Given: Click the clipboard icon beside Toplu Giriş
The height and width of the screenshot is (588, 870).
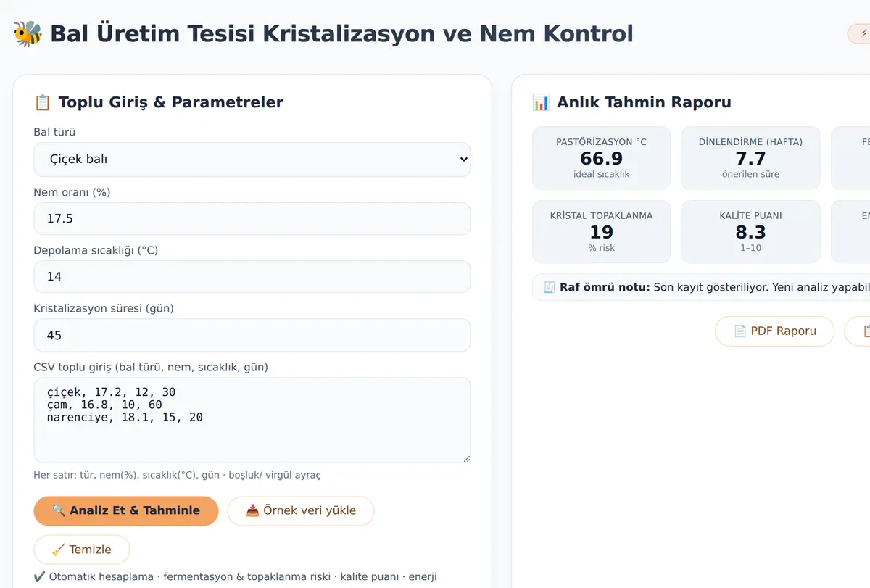Looking at the screenshot, I should 43,102.
